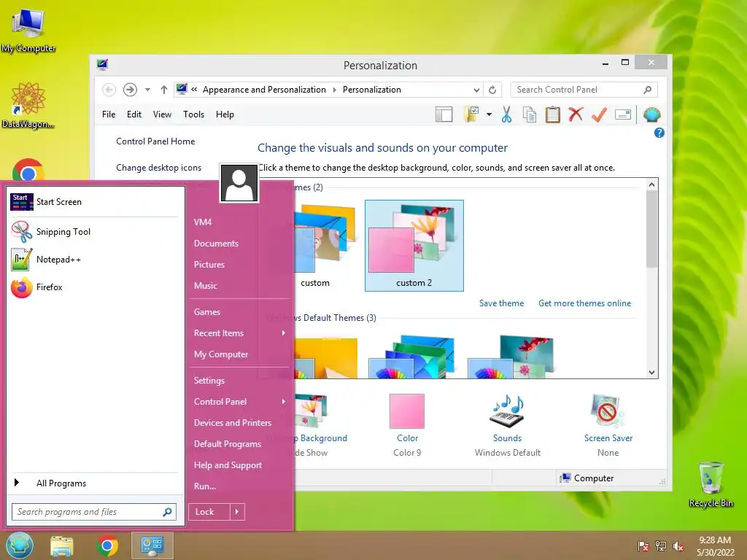Click the Action Center flag tray icon

tap(643, 546)
